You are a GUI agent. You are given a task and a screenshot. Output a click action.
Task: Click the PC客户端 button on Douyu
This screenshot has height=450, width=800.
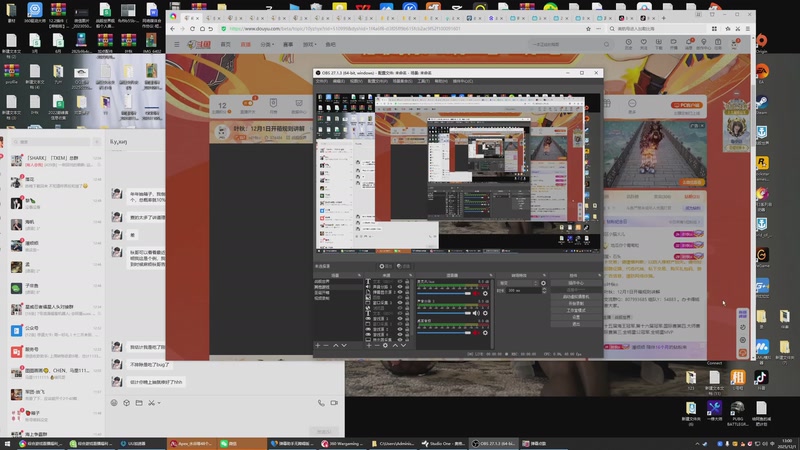(x=687, y=105)
